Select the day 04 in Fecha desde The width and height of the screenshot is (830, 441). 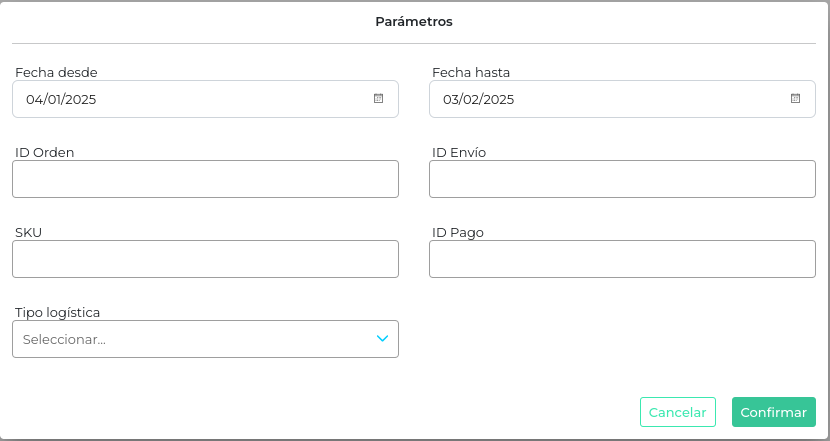click(35, 99)
